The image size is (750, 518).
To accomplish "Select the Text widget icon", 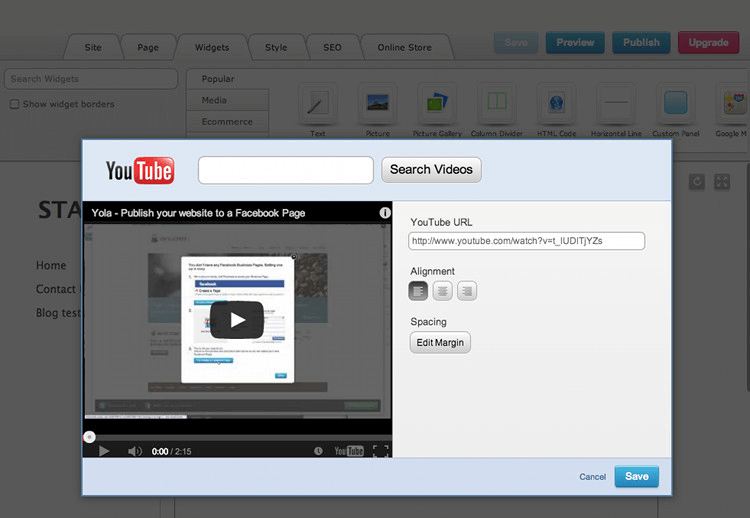I will tap(318, 103).
